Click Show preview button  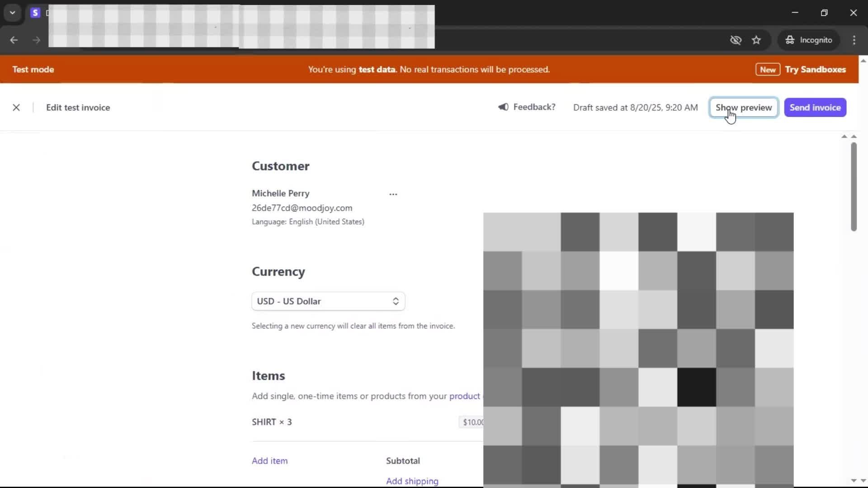pos(744,108)
